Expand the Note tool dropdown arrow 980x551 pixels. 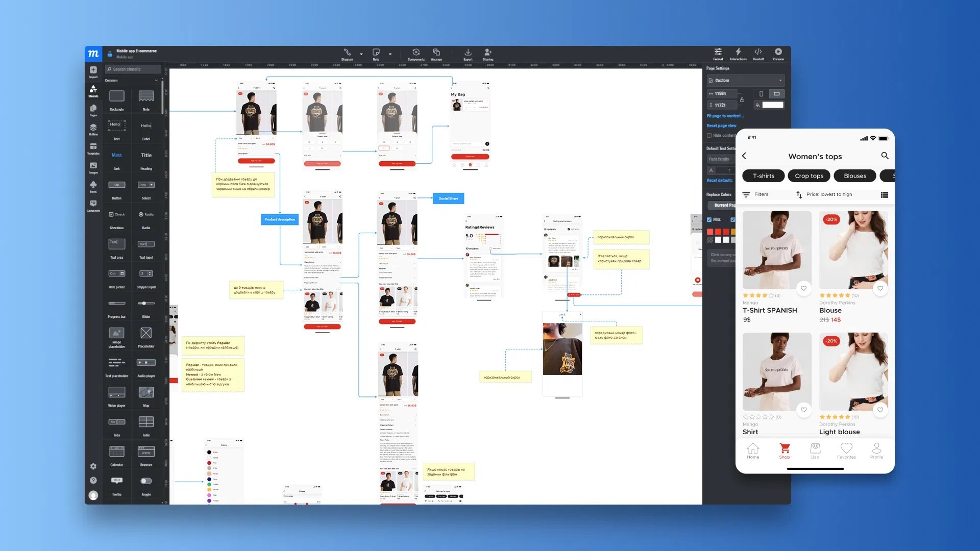click(390, 53)
